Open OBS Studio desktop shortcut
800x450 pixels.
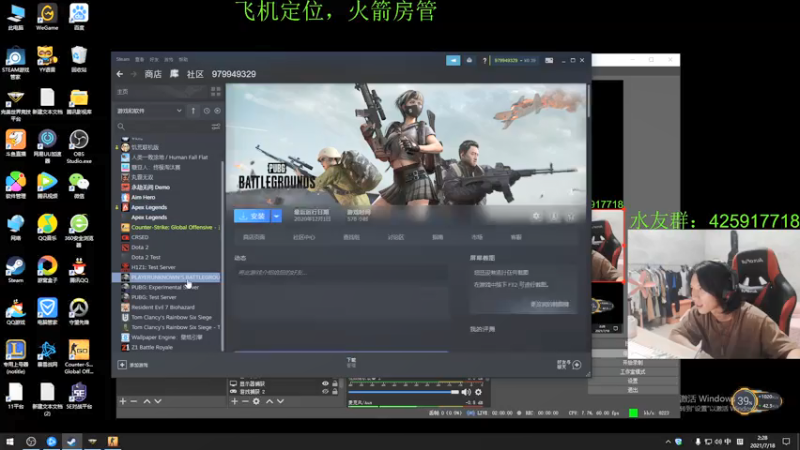[79, 146]
